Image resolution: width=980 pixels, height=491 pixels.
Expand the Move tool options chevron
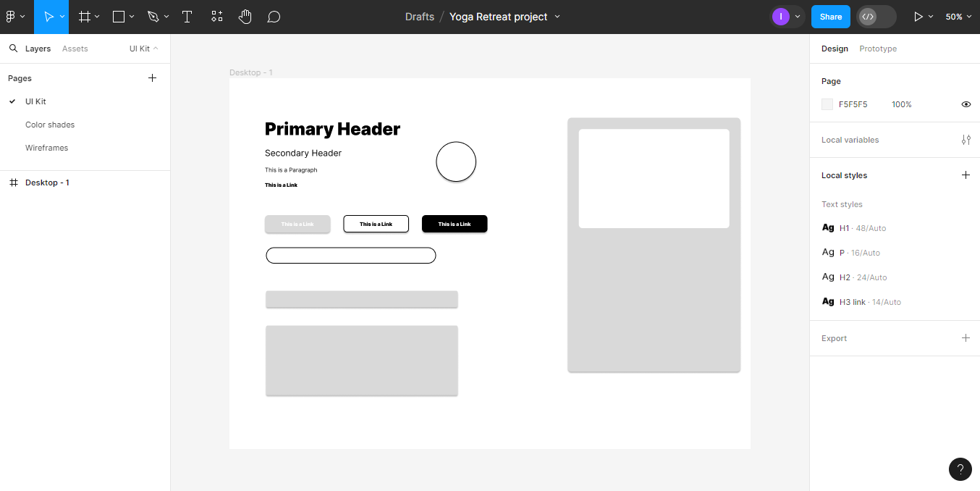[63, 17]
